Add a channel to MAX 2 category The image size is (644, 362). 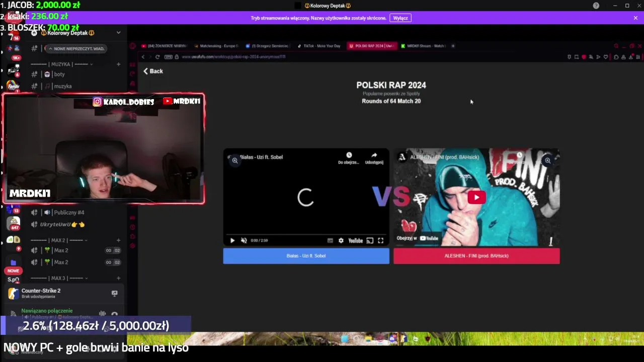coord(118,240)
